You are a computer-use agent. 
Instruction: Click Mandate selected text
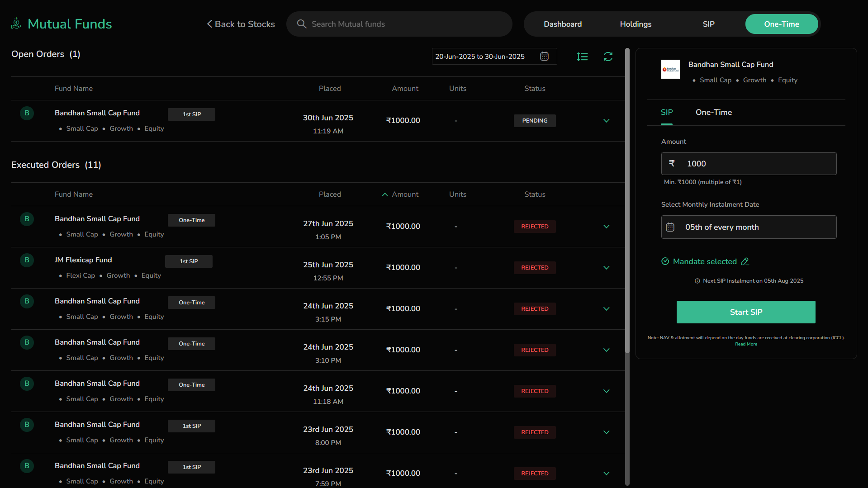pos(705,261)
